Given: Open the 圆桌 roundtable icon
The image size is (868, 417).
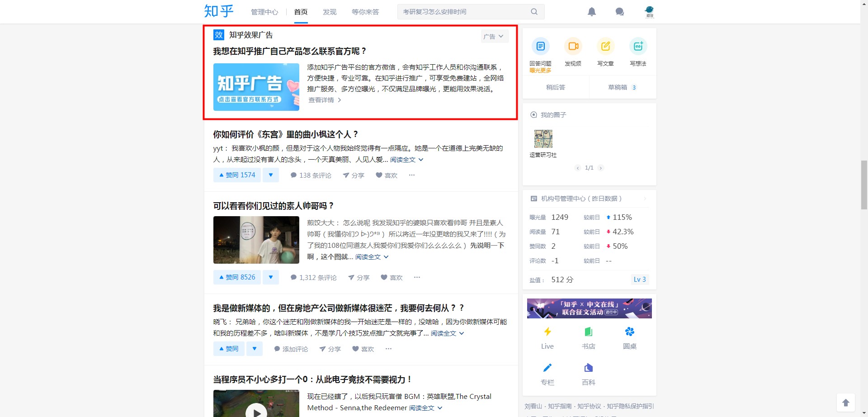Looking at the screenshot, I should (x=630, y=332).
